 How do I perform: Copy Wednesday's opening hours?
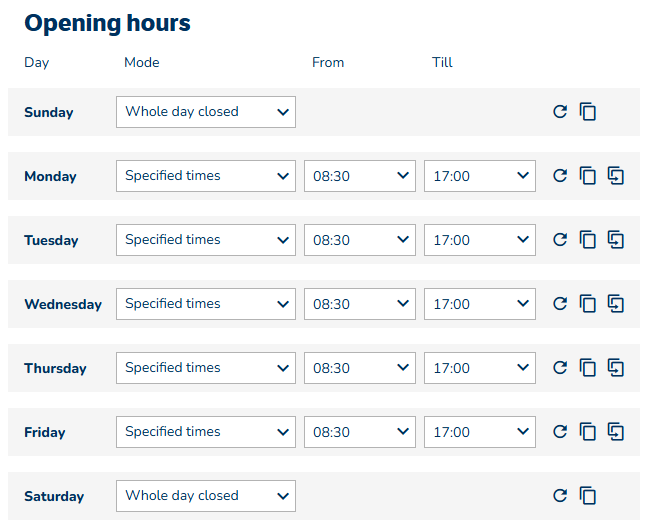[x=588, y=304]
